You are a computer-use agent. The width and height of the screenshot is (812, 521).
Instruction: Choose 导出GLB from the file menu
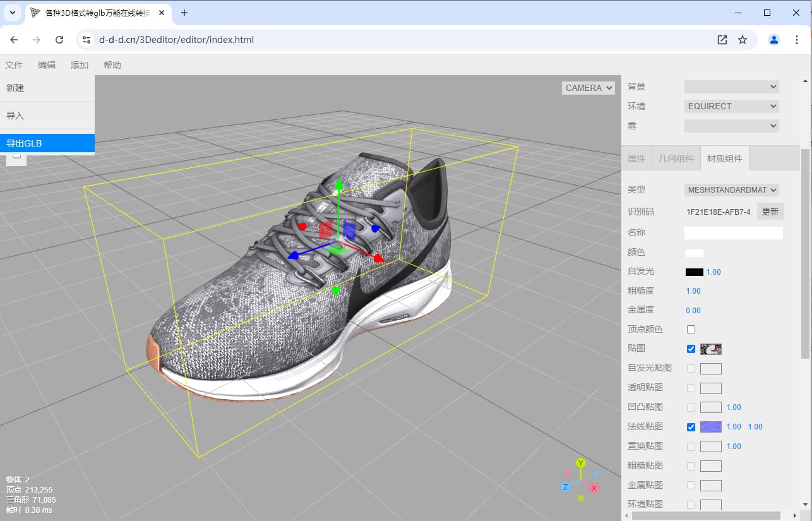pyautogui.click(x=47, y=143)
